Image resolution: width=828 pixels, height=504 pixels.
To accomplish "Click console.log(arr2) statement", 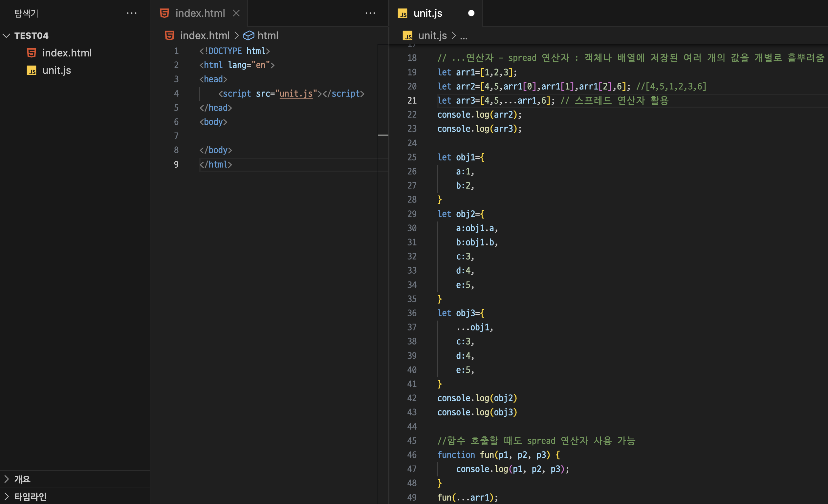I will (480, 115).
